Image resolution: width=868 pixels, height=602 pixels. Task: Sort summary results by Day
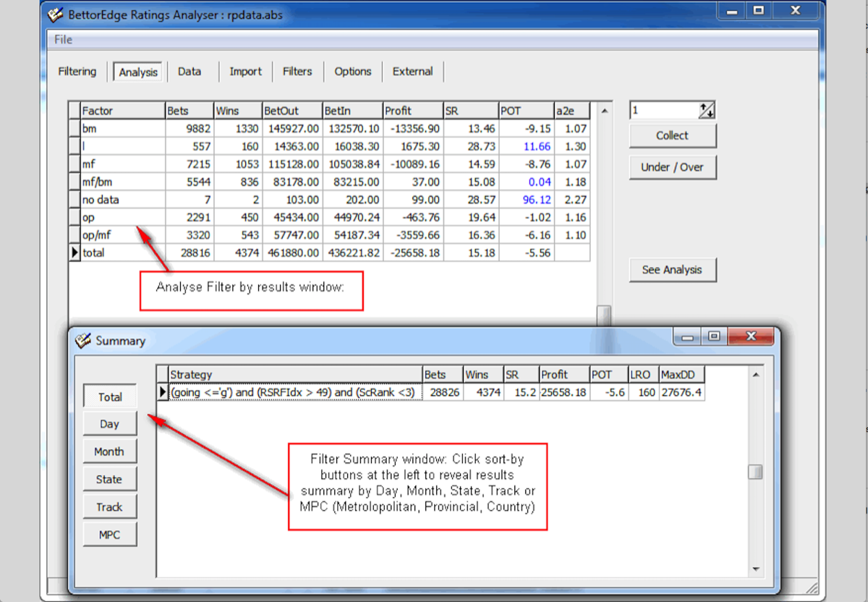click(x=109, y=424)
